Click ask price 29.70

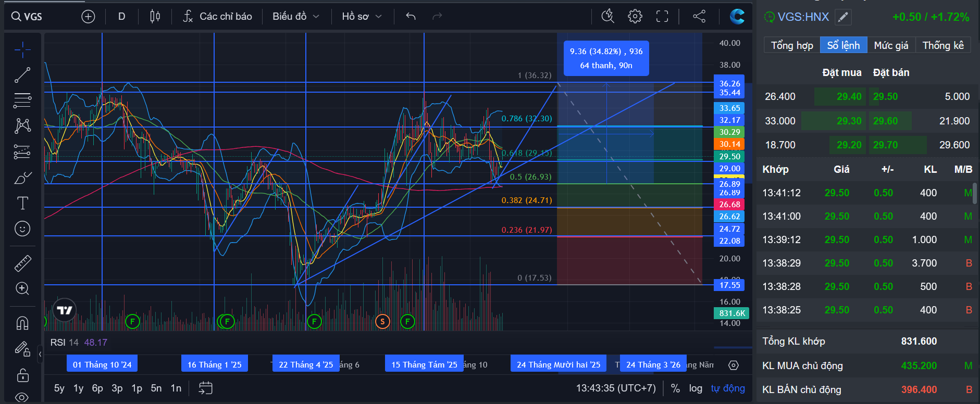(886, 145)
